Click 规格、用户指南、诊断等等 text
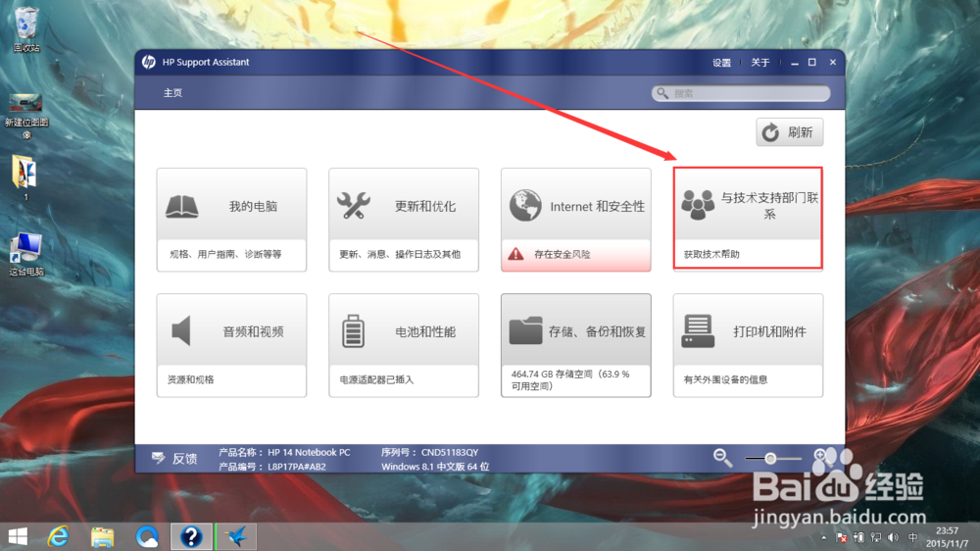980x551 pixels. [x=225, y=254]
